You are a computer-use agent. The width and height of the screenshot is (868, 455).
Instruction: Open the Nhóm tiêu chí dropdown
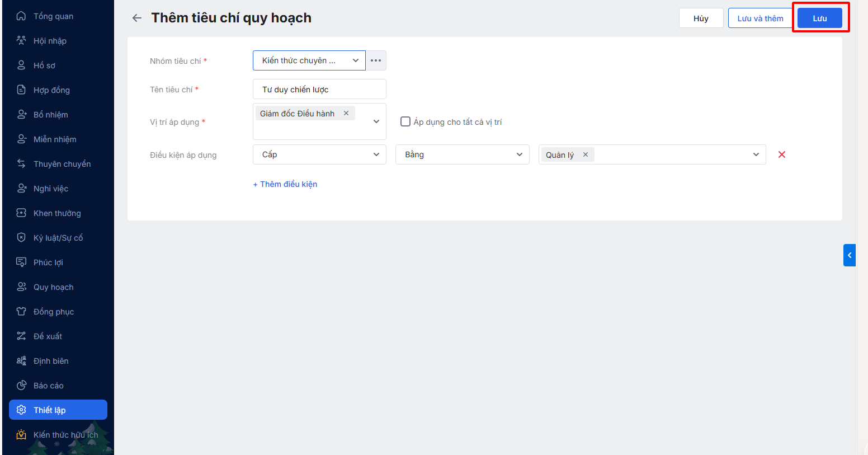pos(309,60)
